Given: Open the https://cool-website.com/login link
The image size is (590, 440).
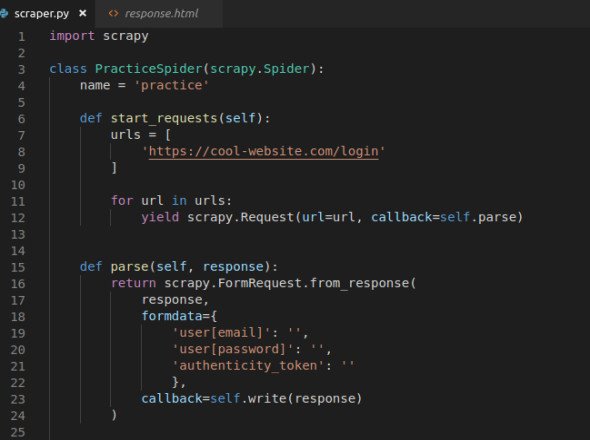Looking at the screenshot, I should pyautogui.click(x=263, y=151).
